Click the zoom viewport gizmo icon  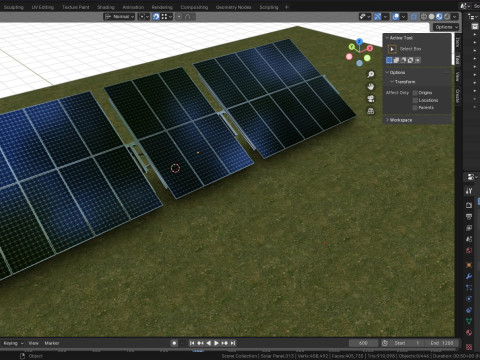pos(371,74)
